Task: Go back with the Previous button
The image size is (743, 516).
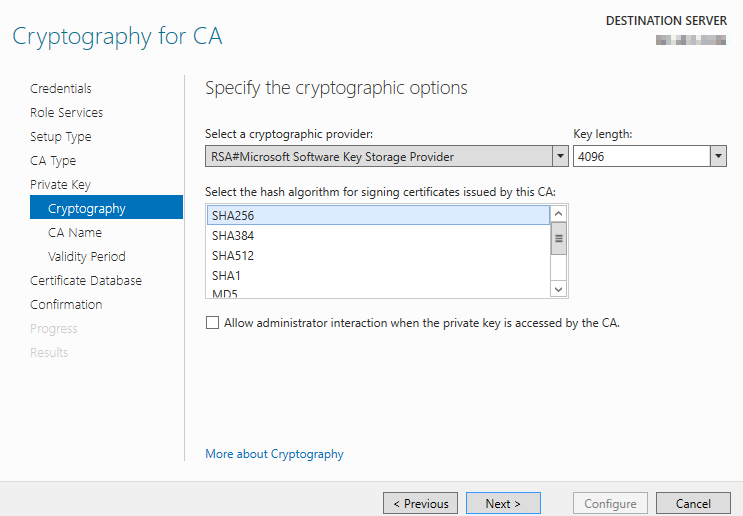Action: (421, 504)
